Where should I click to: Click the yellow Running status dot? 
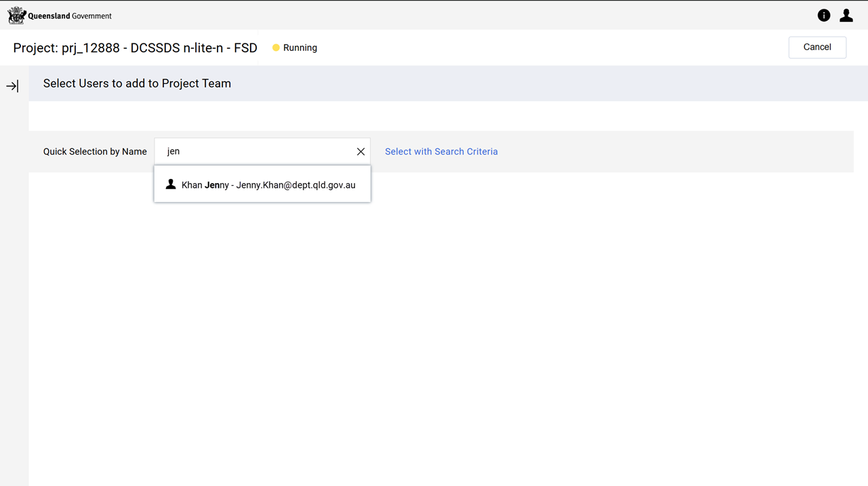coord(276,48)
